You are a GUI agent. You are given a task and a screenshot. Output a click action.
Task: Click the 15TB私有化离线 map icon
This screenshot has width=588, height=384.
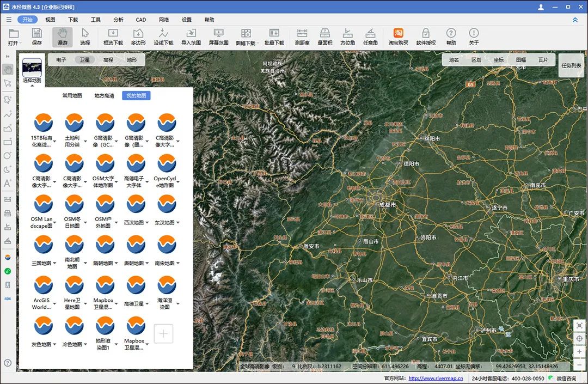pos(44,123)
